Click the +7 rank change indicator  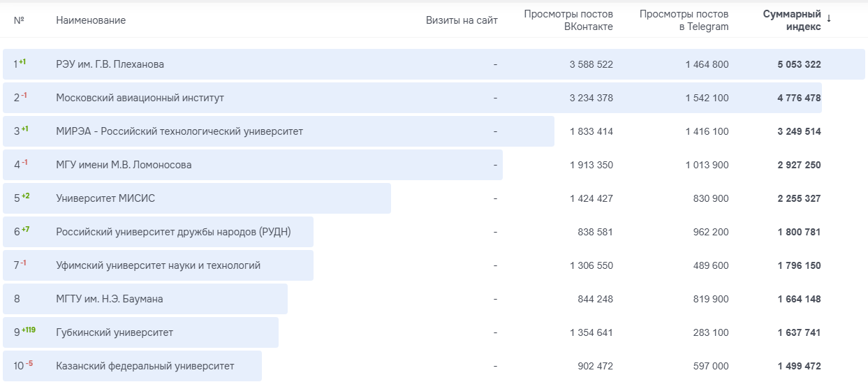(x=26, y=229)
